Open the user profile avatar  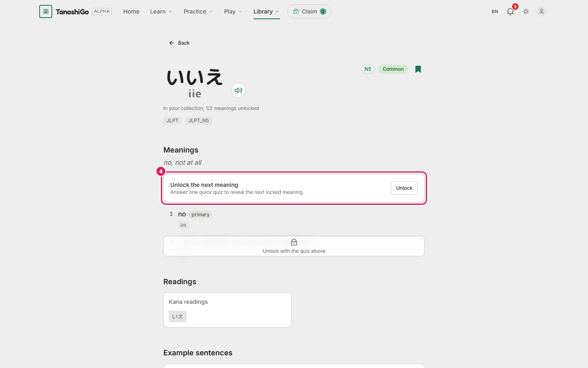pos(541,11)
